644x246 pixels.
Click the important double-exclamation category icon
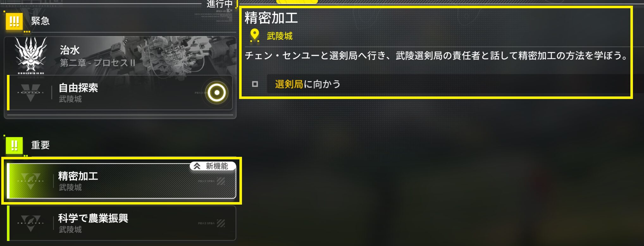(14, 145)
